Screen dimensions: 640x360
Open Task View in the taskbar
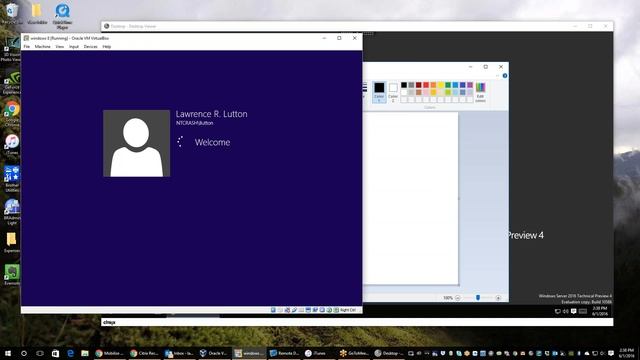(40, 353)
